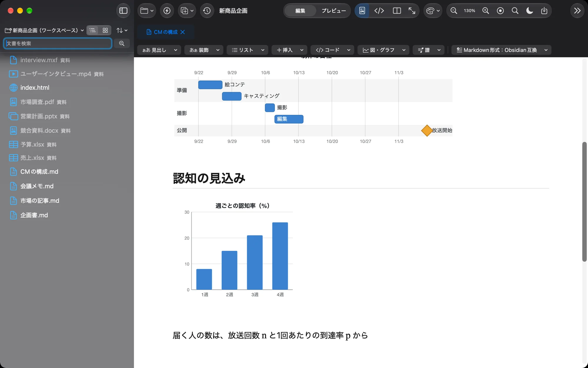The image size is (588, 368).
Task: Toggle the rich document view icon
Action: tap(362, 11)
